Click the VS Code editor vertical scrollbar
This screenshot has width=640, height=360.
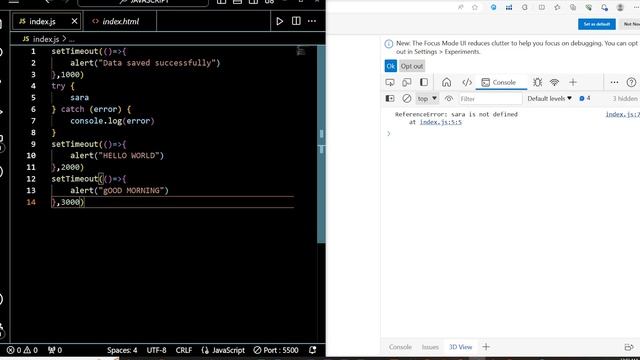coord(321,143)
